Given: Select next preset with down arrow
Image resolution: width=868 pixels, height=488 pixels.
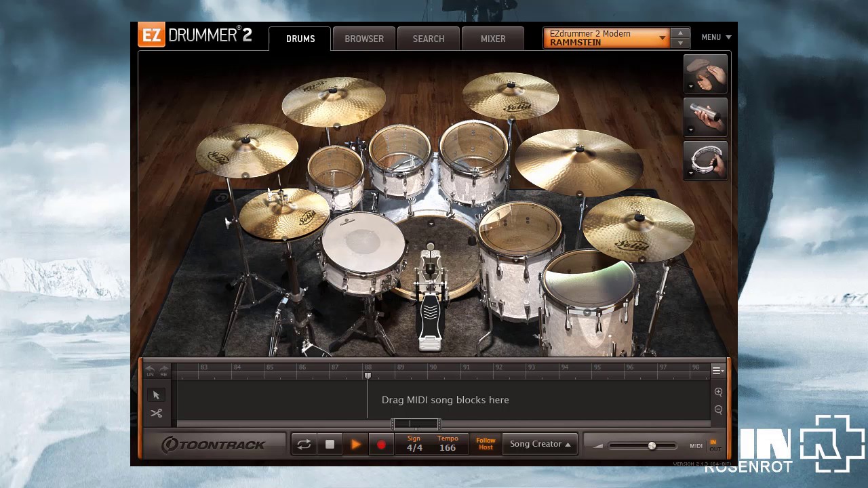Looking at the screenshot, I should coord(680,43).
